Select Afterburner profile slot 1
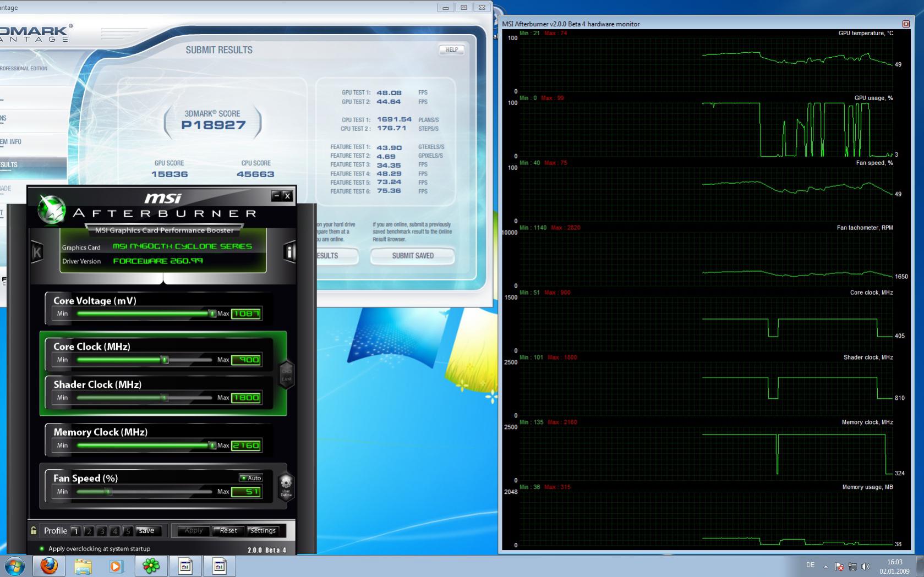924x577 pixels. pos(76,531)
